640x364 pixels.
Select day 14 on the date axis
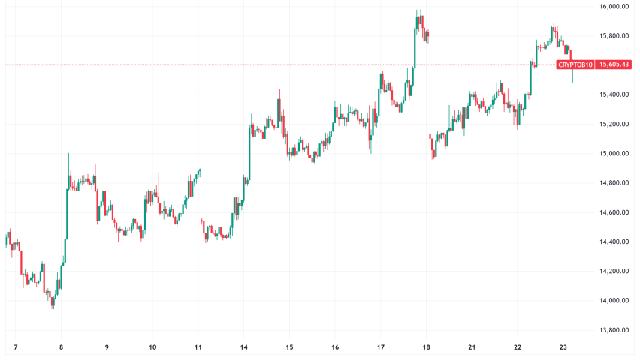point(244,348)
